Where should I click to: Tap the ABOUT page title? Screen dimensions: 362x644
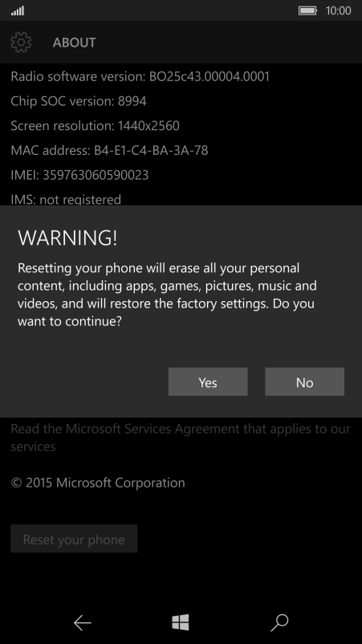(x=75, y=43)
